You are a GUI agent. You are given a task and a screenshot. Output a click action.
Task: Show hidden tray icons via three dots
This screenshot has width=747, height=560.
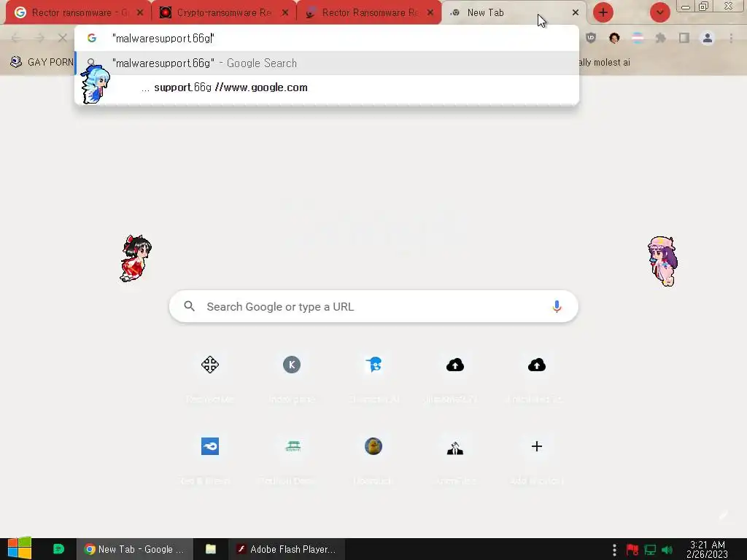point(614,550)
